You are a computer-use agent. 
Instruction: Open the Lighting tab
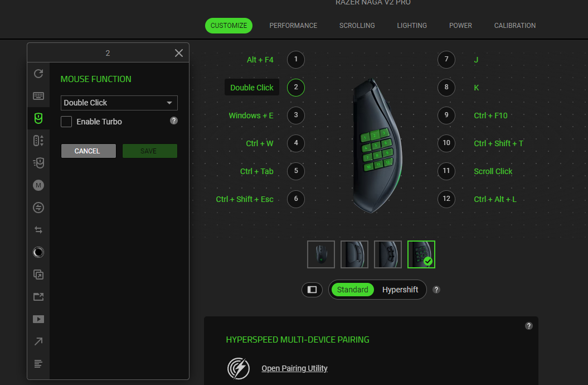point(412,26)
